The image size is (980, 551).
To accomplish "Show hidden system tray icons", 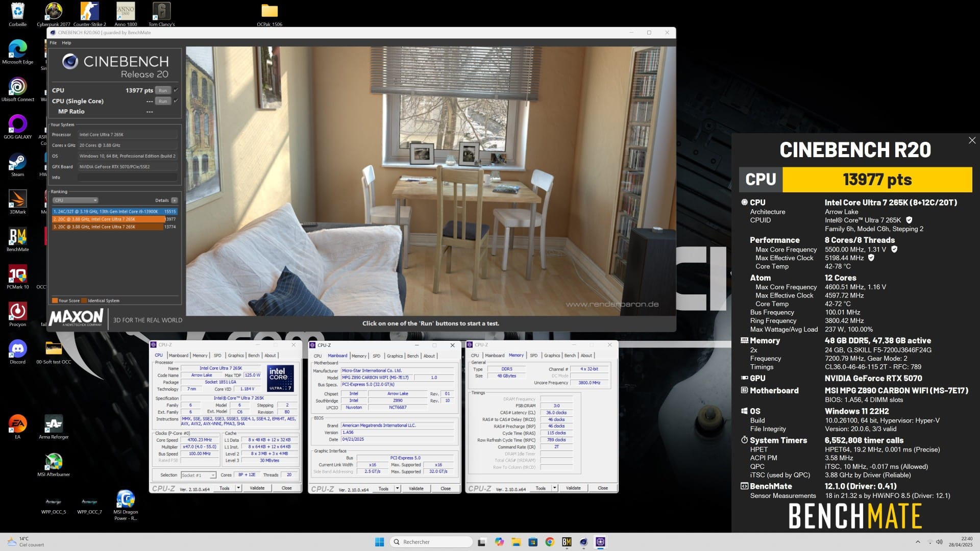I will (918, 542).
